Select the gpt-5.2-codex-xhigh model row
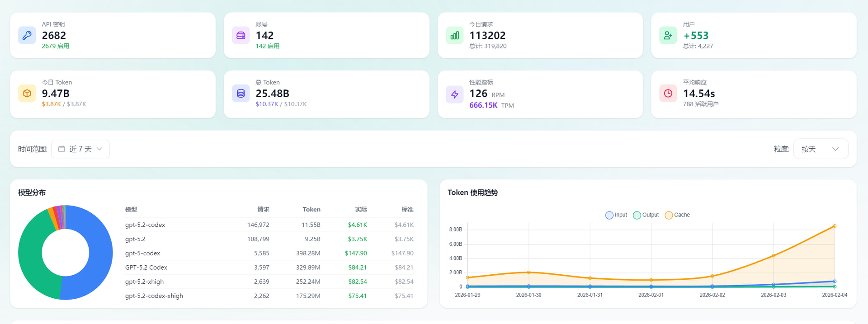 click(x=269, y=296)
